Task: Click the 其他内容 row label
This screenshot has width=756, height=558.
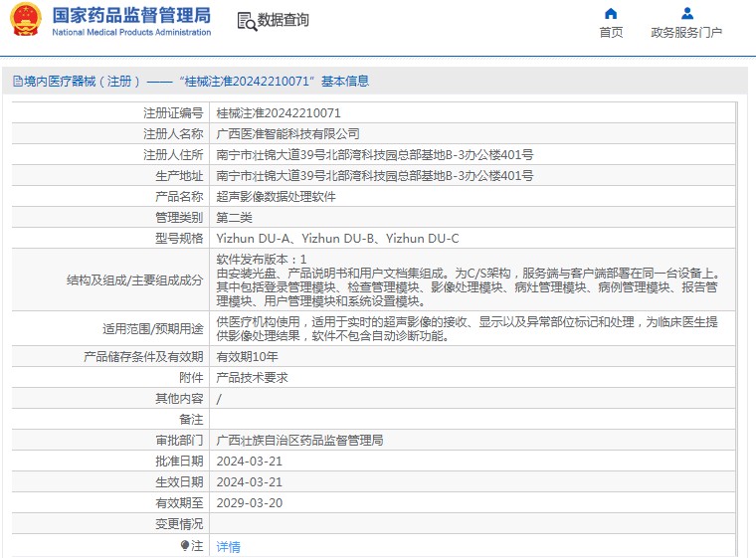Action: 179,399
